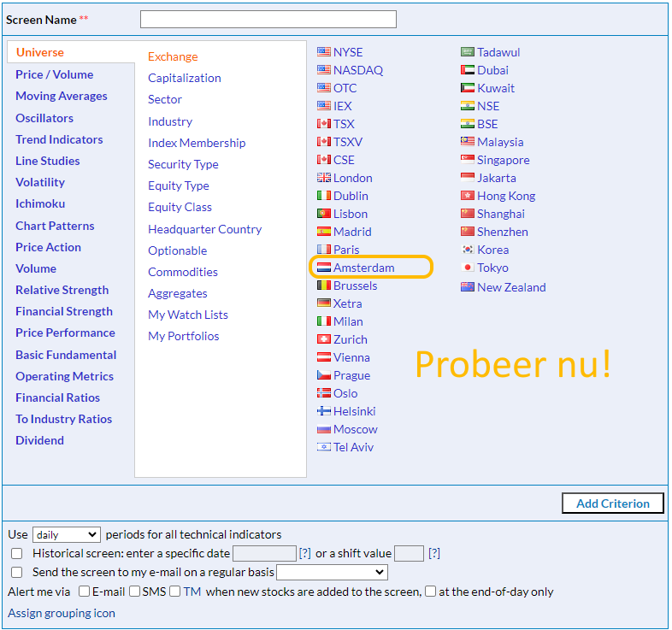
Task: Click the Belgian flag next to Brussels
Action: coord(323,286)
